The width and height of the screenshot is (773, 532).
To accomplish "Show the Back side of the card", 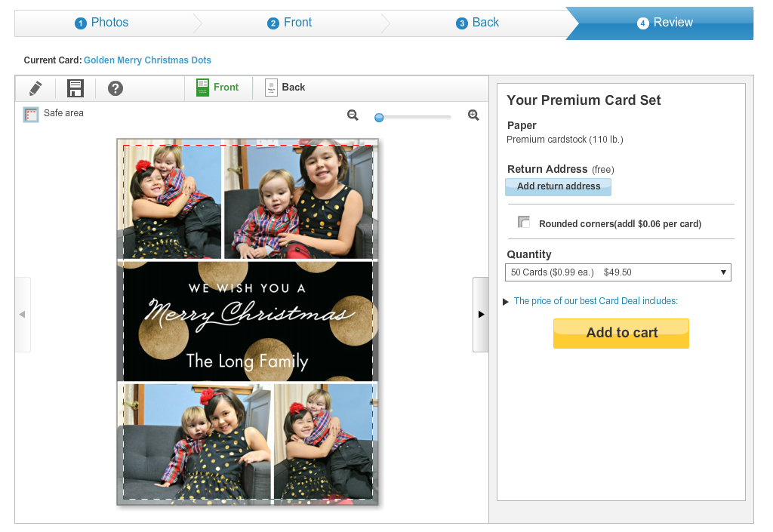I will point(285,88).
